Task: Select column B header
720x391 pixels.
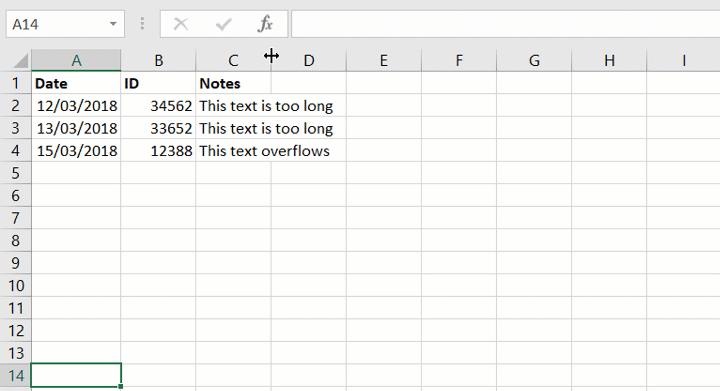Action: pos(158,61)
